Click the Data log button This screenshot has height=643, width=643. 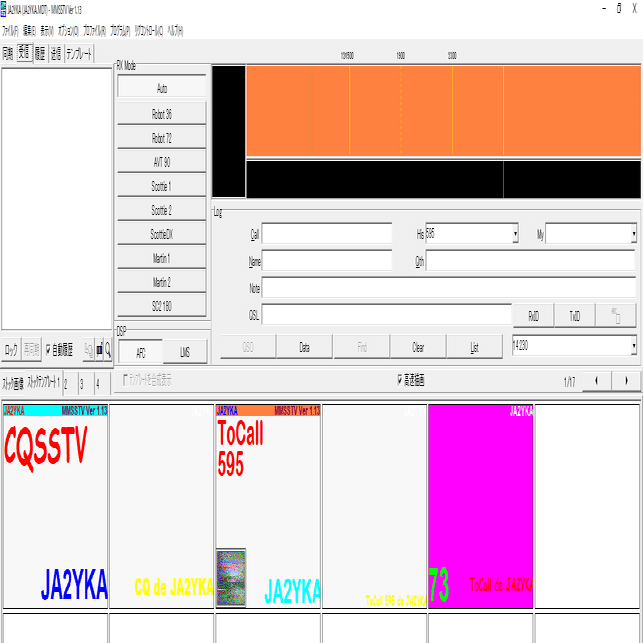coord(304,347)
